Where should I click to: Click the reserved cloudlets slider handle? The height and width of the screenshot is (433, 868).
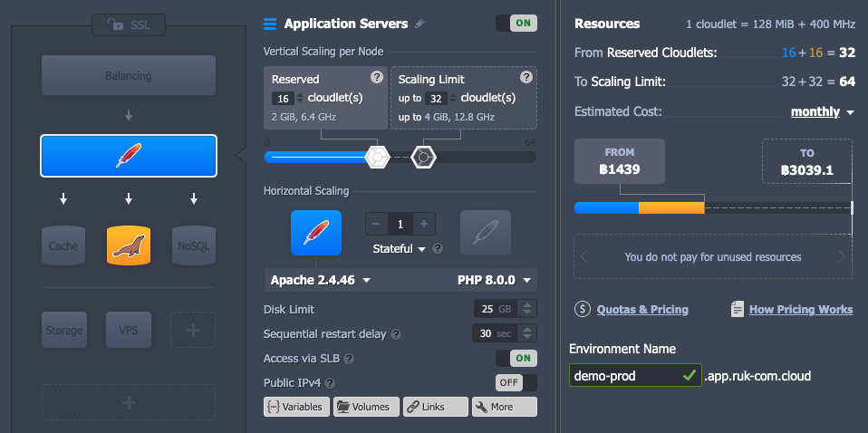click(378, 158)
